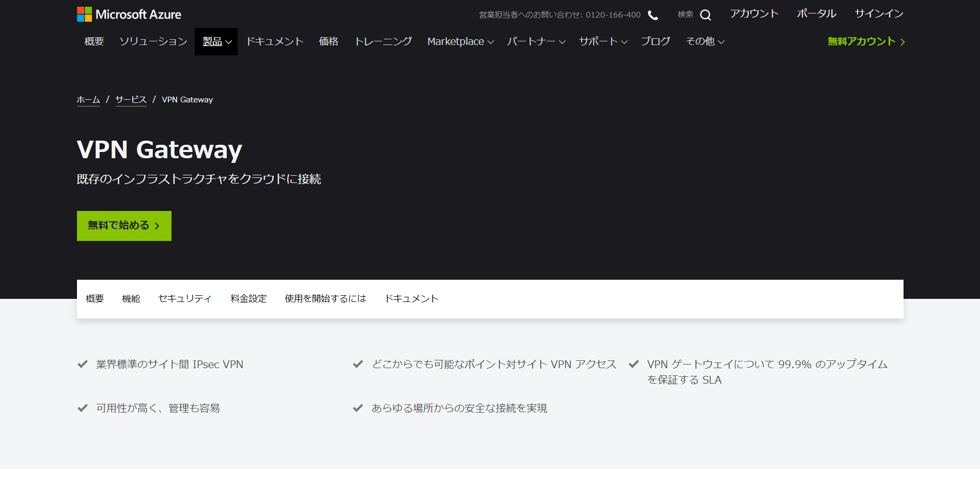Screen dimensions: 980x485
Task: Open the 価格 page
Action: [329, 41]
